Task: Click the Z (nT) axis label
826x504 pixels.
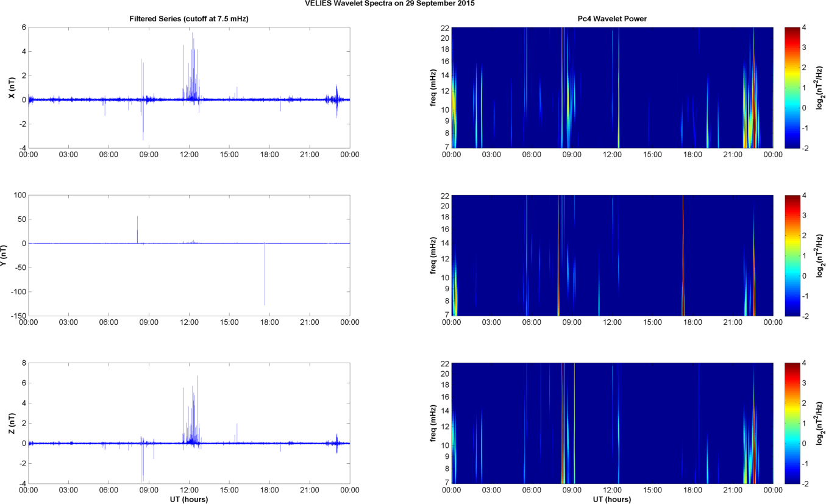Action: coord(10,423)
